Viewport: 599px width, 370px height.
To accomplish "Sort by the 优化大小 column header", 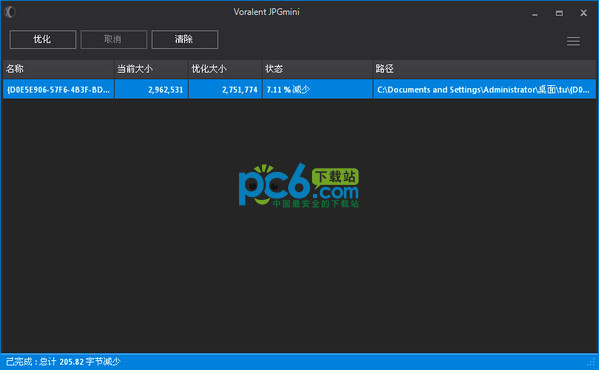I will click(225, 69).
